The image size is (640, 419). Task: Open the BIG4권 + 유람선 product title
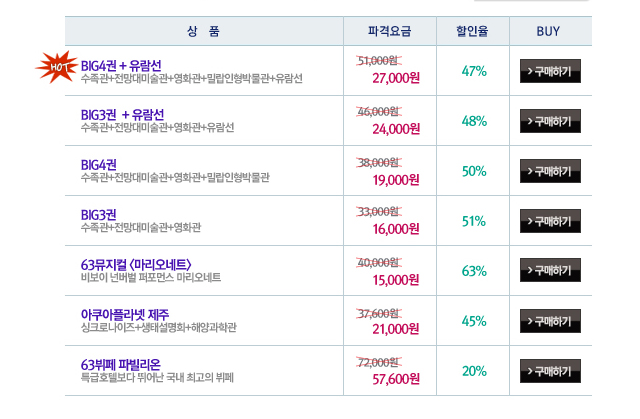pyautogui.click(x=120, y=65)
